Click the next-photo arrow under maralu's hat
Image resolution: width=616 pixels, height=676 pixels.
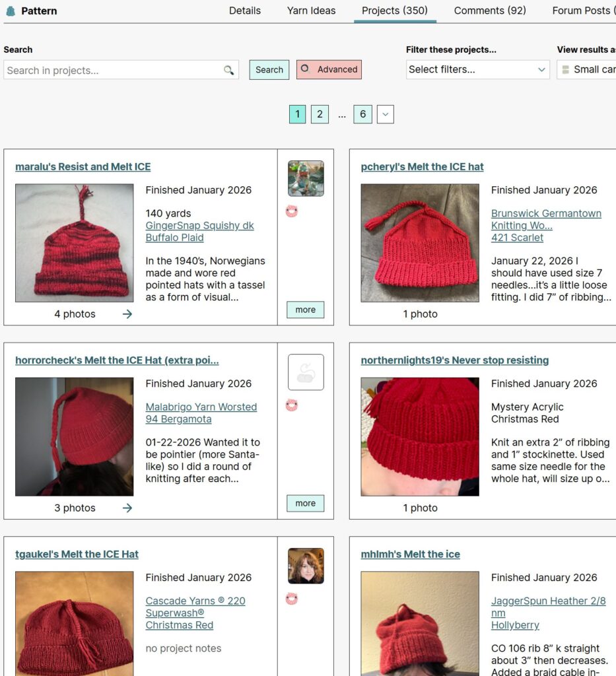[x=127, y=314]
